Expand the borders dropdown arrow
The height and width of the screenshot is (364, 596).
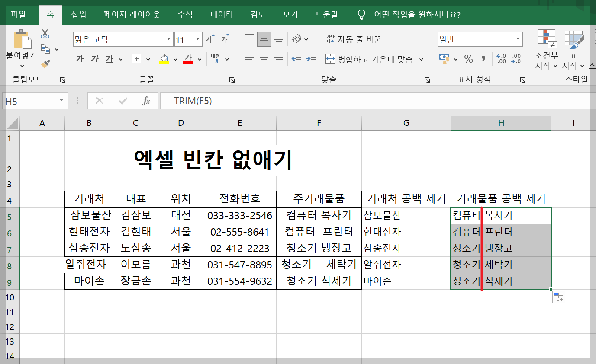tap(148, 59)
